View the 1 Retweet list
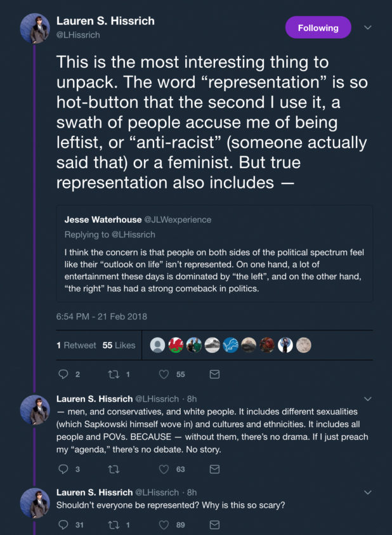Image resolution: width=392 pixels, height=535 pixels. pyautogui.click(x=76, y=345)
